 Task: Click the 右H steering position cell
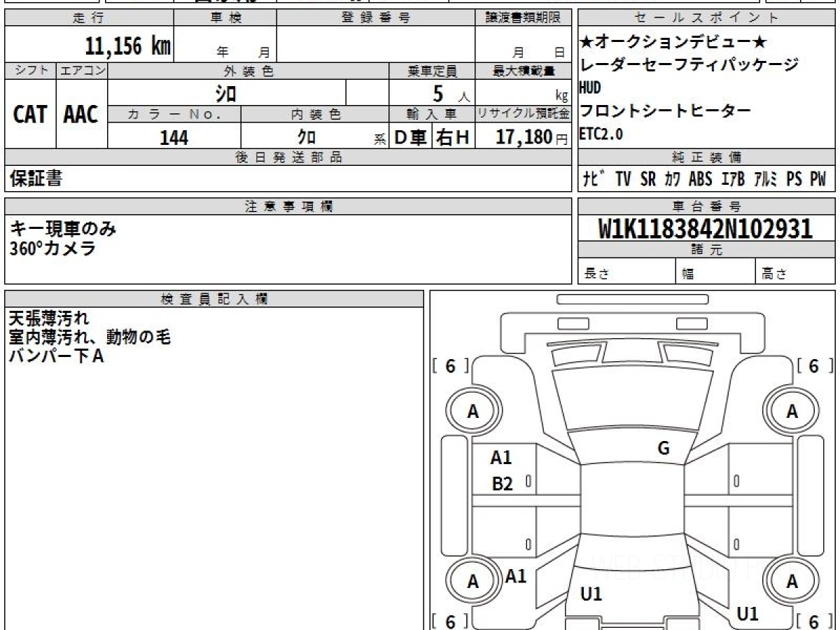click(453, 138)
